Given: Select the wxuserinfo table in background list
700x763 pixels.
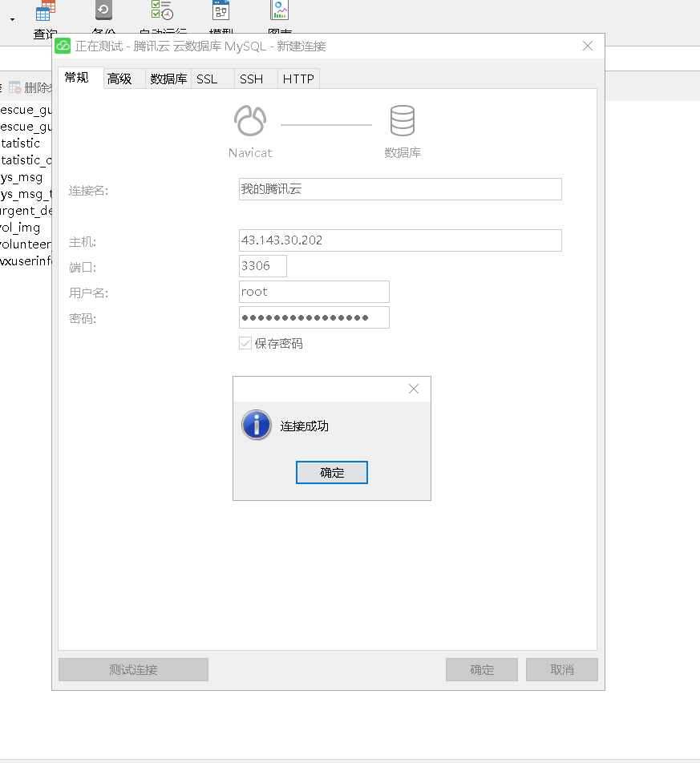Looking at the screenshot, I should pyautogui.click(x=26, y=261).
